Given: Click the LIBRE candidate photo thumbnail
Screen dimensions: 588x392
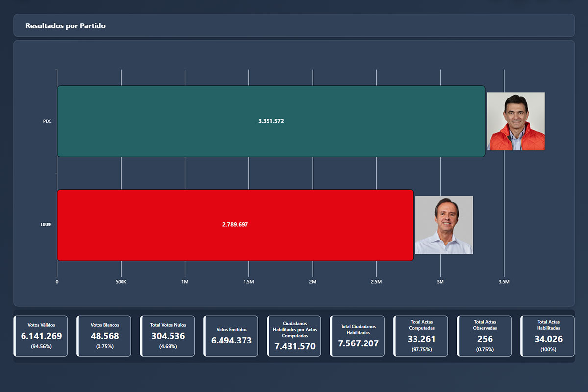Looking at the screenshot, I should point(444,225).
